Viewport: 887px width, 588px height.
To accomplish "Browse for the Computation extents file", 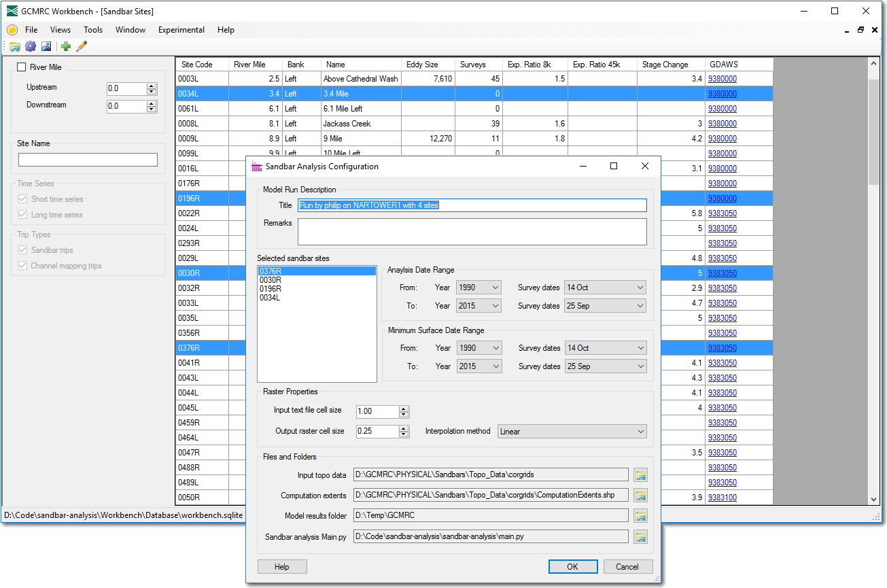I will click(x=640, y=496).
